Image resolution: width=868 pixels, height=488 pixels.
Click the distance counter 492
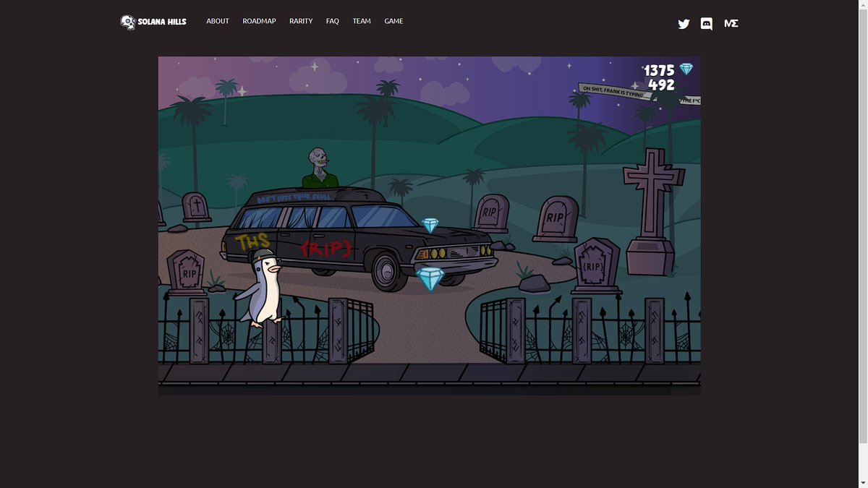[x=662, y=85]
